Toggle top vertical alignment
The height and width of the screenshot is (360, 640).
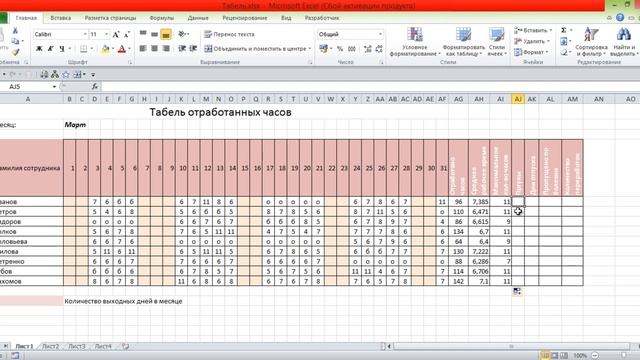pyautogui.click(x=143, y=34)
